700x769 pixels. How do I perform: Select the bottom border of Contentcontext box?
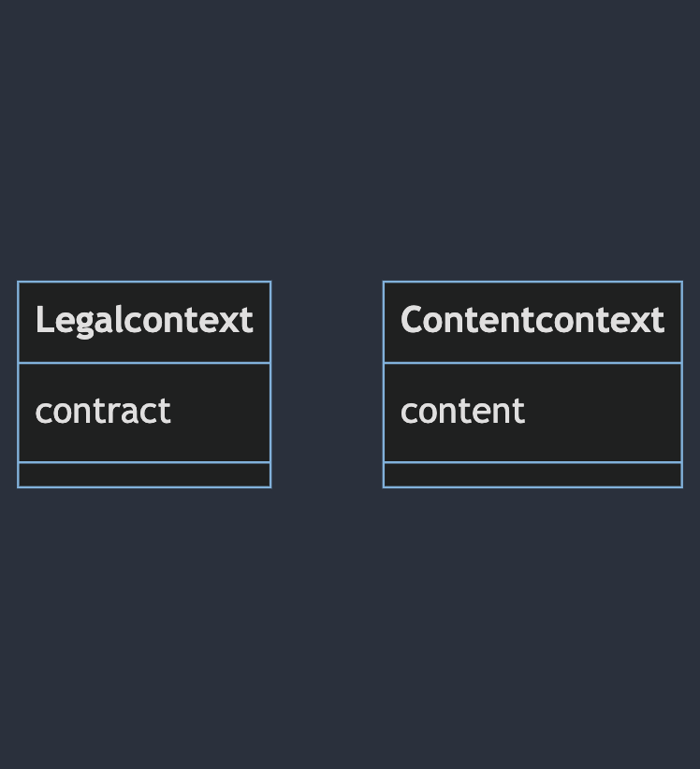pyautogui.click(x=532, y=486)
